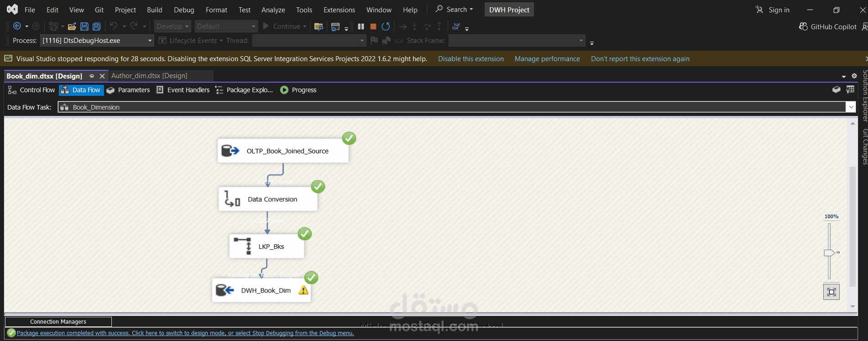Switch to the Control Flow tab
The width and height of the screenshot is (868, 341).
(31, 90)
